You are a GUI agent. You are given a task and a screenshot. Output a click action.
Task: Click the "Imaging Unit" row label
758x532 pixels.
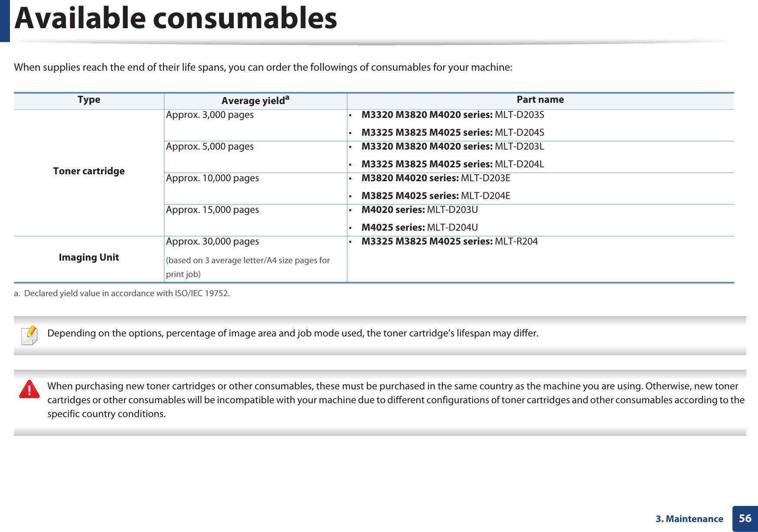pos(89,258)
